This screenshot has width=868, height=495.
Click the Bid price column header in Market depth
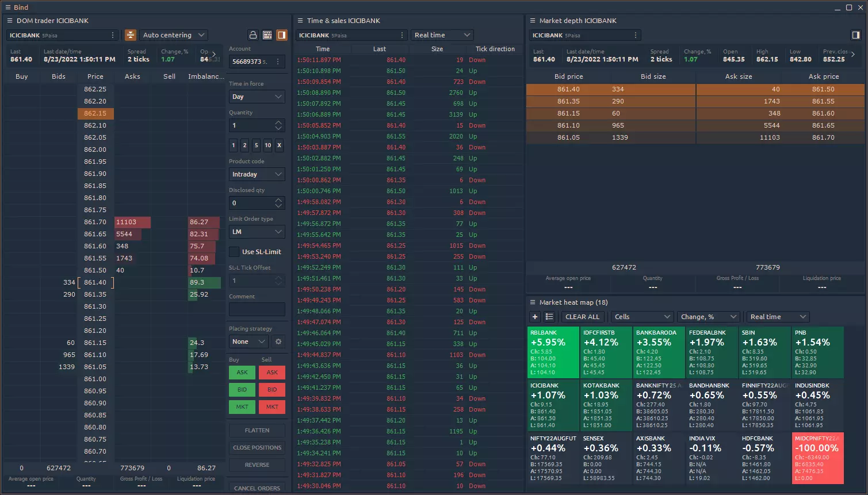click(568, 76)
